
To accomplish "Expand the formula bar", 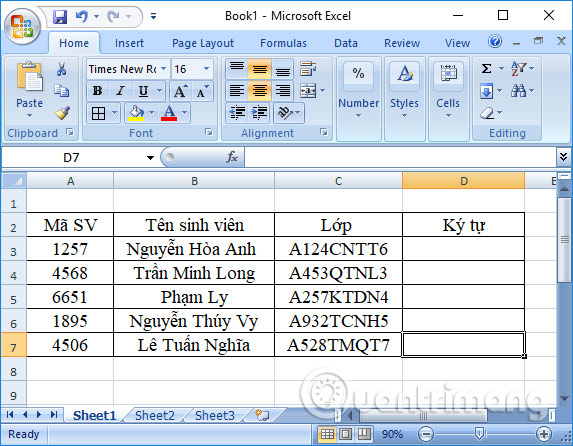I will 563,157.
